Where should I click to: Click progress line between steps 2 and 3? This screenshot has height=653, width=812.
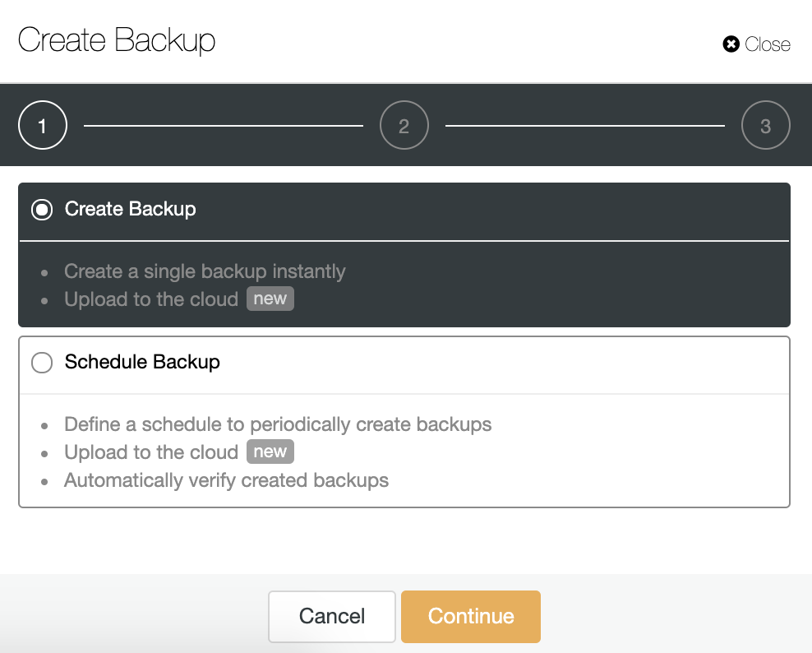point(585,125)
